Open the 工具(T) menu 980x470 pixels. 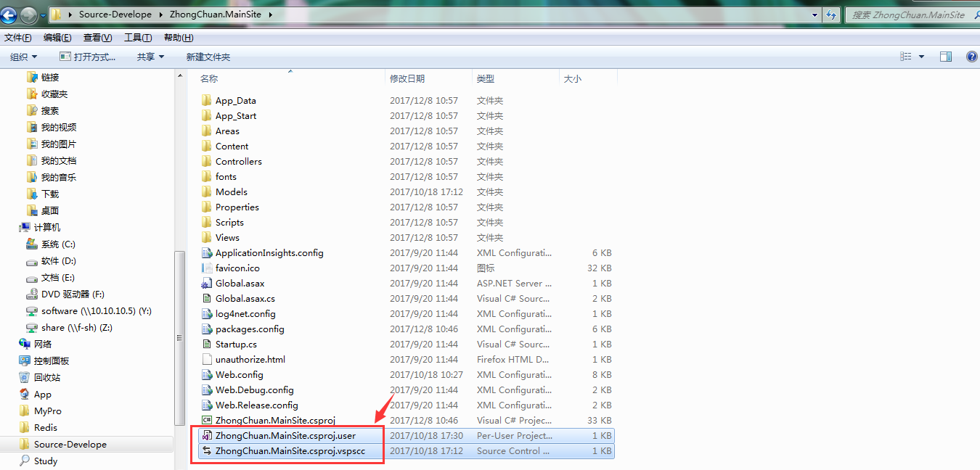click(138, 38)
